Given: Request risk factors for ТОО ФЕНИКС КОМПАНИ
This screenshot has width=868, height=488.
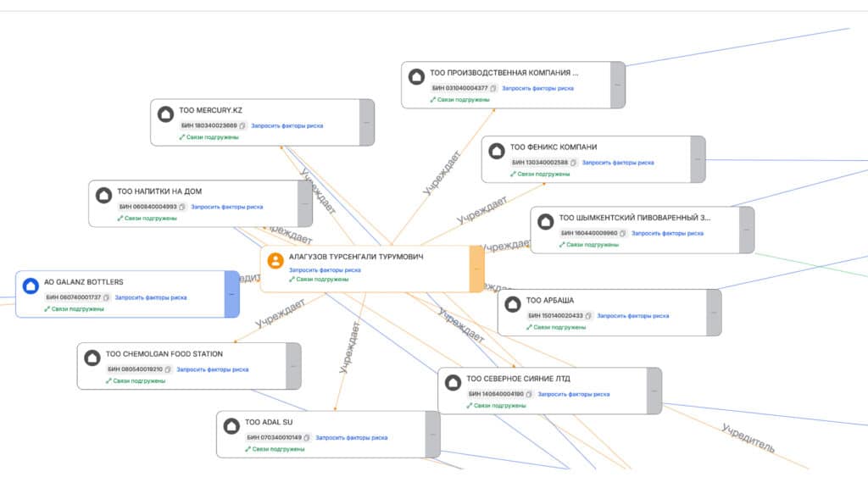Looking at the screenshot, I should [x=618, y=163].
